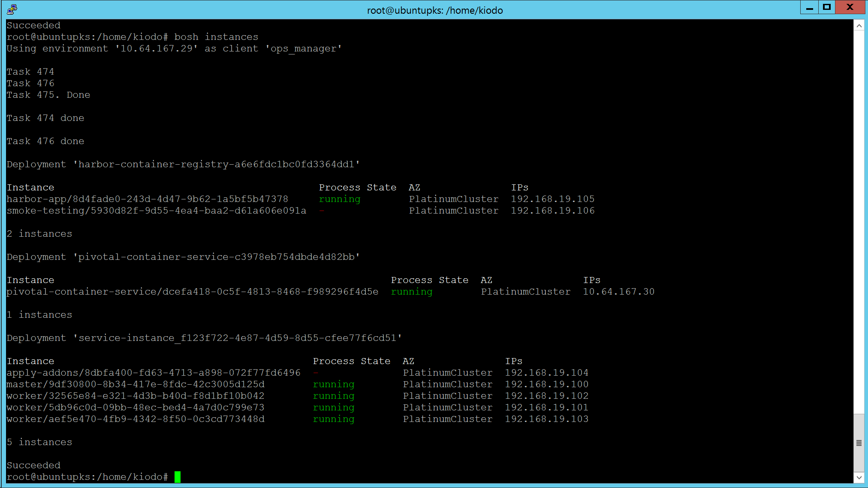Click the harbor-container-registry deployment line

click(x=183, y=164)
